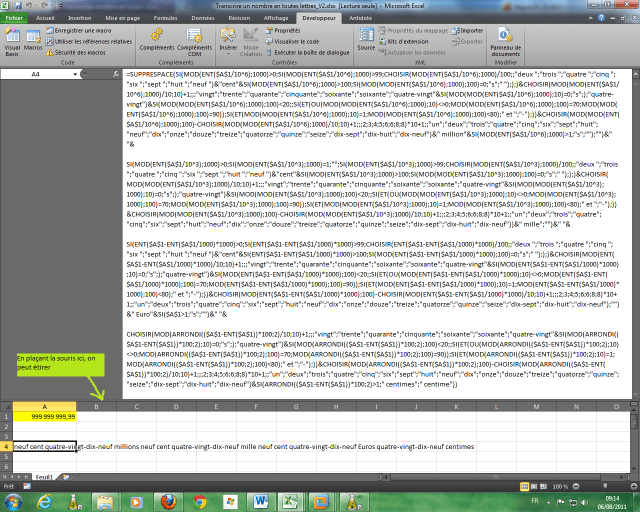Switch to the Mise en page tab
The height and width of the screenshot is (512, 640).
pos(122,18)
